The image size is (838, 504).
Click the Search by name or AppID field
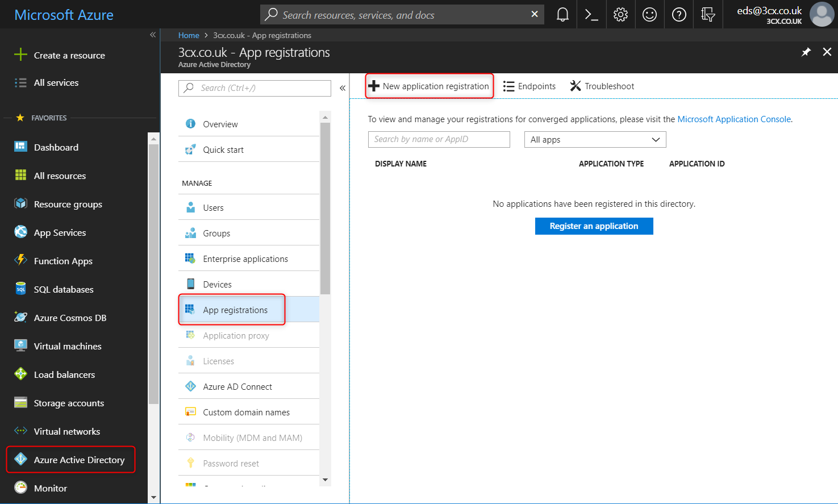[439, 139]
